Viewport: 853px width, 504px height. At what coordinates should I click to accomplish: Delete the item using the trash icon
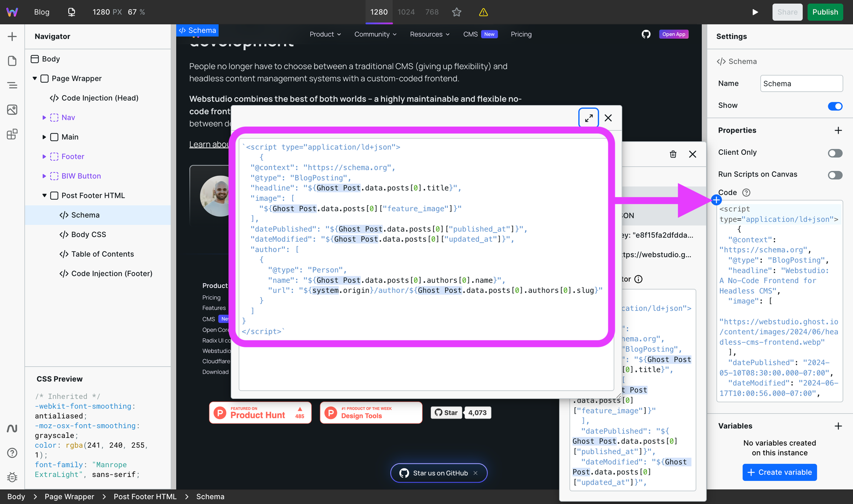coord(673,154)
